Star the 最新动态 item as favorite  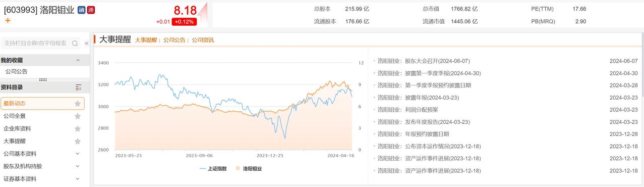click(78, 104)
